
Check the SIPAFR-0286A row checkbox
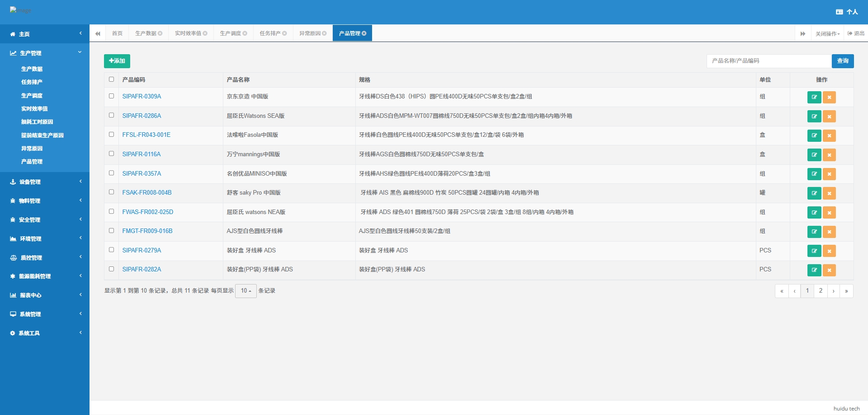tap(111, 115)
